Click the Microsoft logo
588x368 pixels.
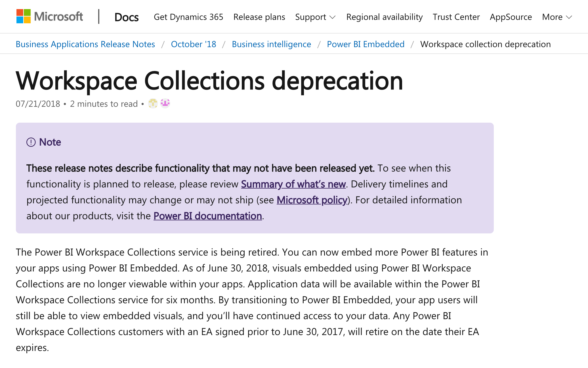pyautogui.click(x=50, y=16)
